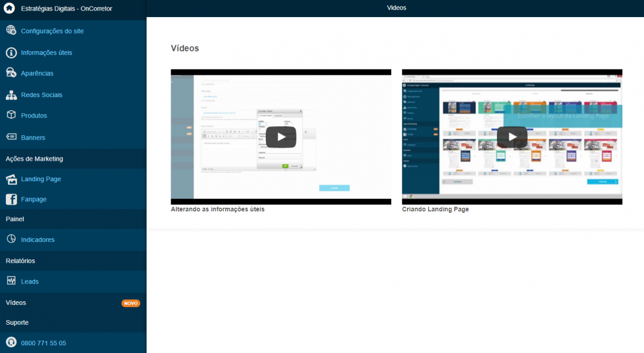Open Leads report link
The width and height of the screenshot is (644, 353).
[x=29, y=281]
